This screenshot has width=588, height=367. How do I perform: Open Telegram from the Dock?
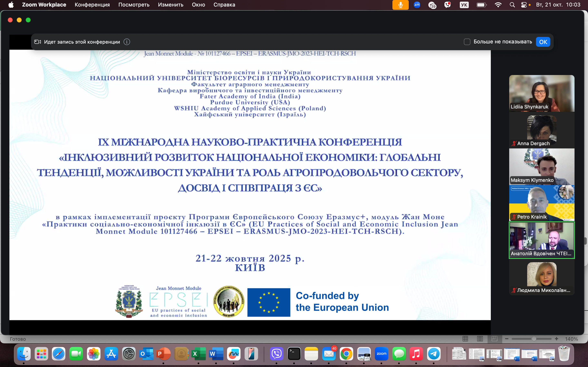tap(434, 354)
